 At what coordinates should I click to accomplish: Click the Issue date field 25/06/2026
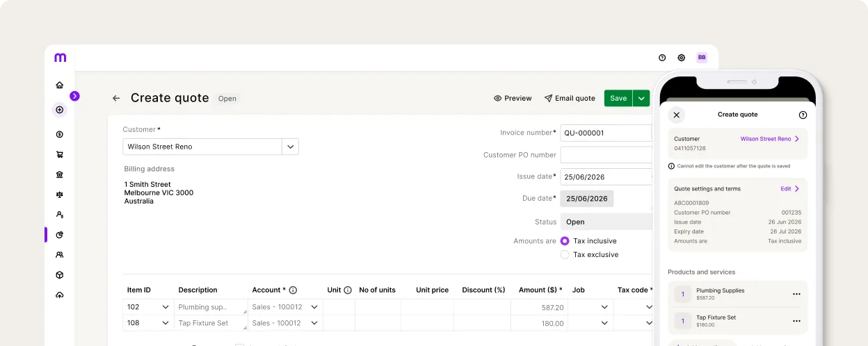pos(606,176)
